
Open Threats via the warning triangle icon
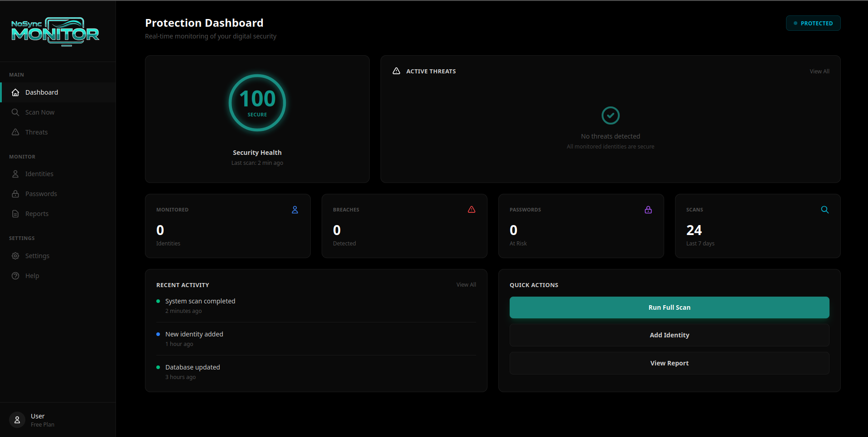[15, 132]
